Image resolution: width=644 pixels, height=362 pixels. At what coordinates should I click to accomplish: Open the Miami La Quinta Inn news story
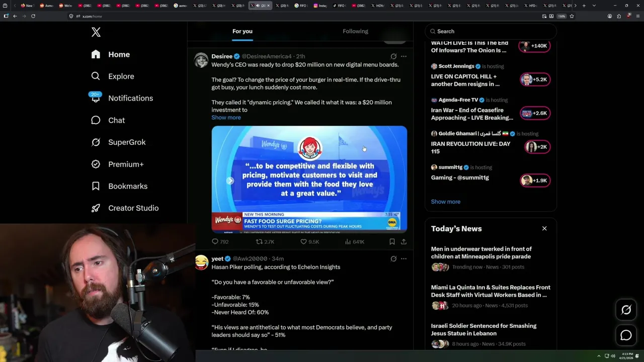[491, 291]
